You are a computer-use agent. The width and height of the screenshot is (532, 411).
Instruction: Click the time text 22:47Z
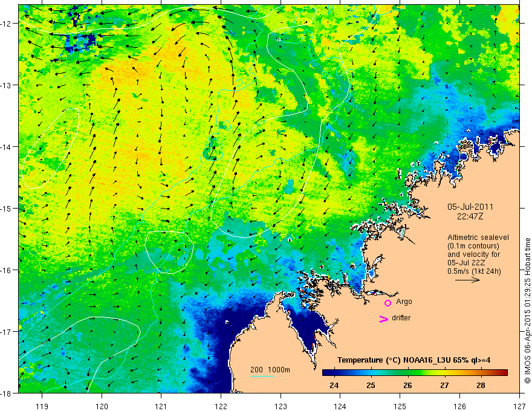click(470, 216)
